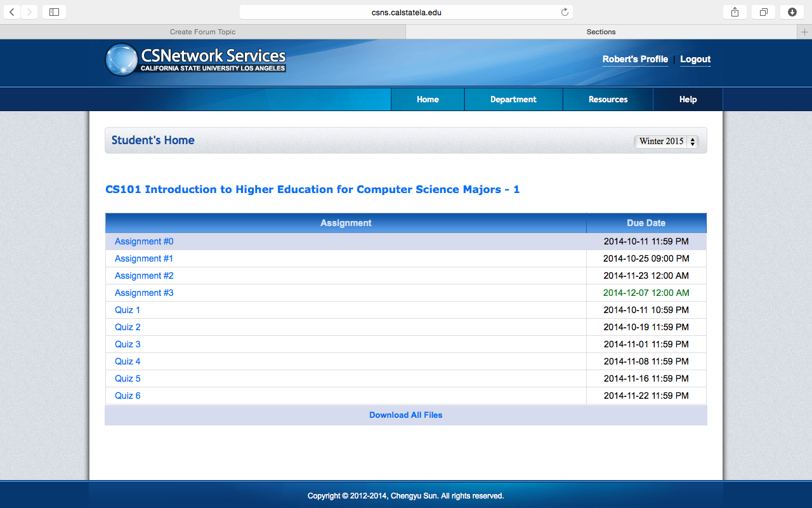Screen dimensions: 812x508
Task: Click the Safari forward arrow button
Action: point(29,12)
